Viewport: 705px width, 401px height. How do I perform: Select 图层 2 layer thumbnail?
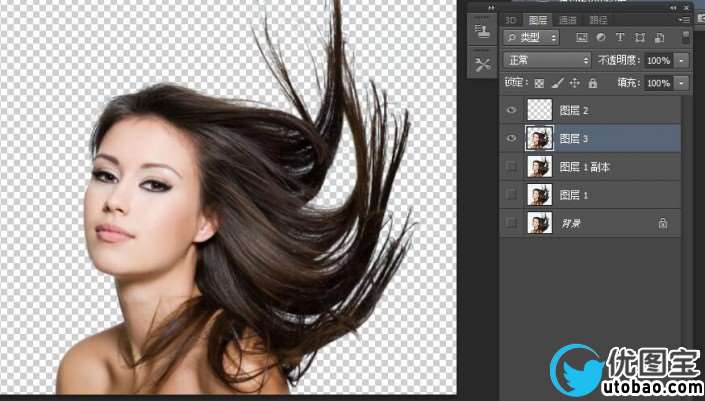point(540,110)
